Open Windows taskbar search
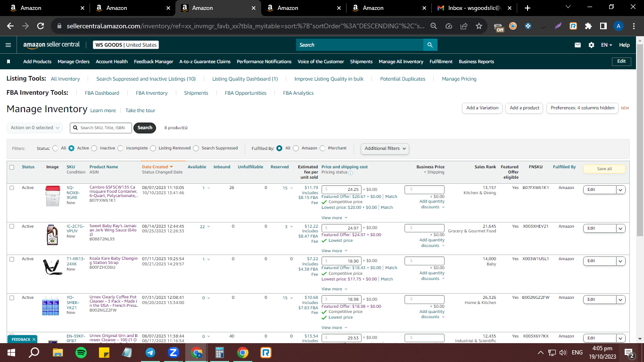This screenshot has height=362, width=644. [34, 352]
